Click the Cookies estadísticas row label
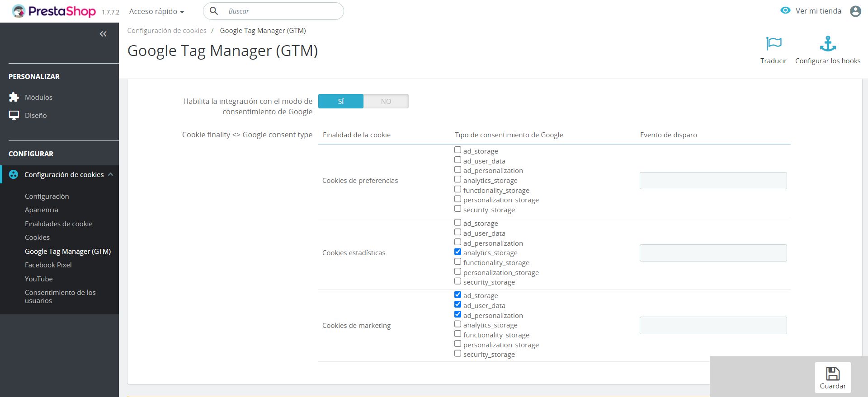The height and width of the screenshot is (397, 868). tap(354, 252)
